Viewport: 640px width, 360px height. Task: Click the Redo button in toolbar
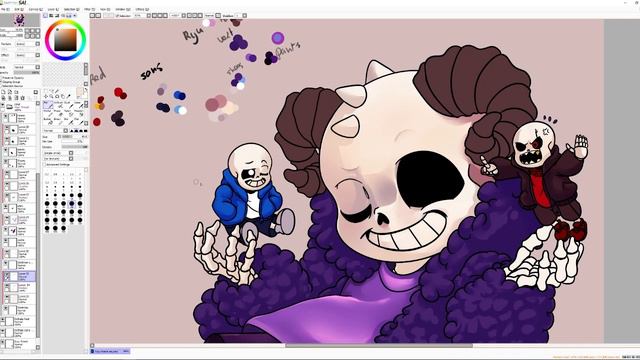point(98,16)
